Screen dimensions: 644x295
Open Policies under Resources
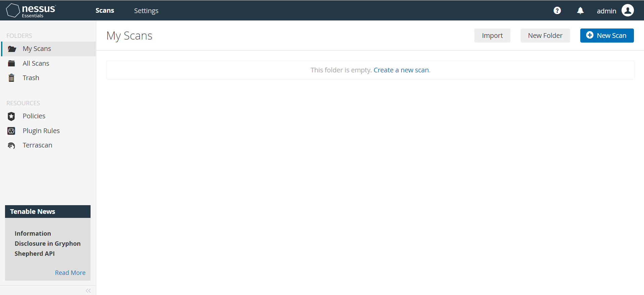[34, 116]
